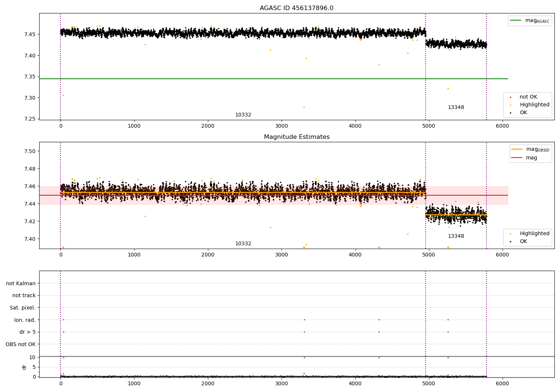
Task: Click the "6000" x-tick under the top plot
Action: (502, 126)
